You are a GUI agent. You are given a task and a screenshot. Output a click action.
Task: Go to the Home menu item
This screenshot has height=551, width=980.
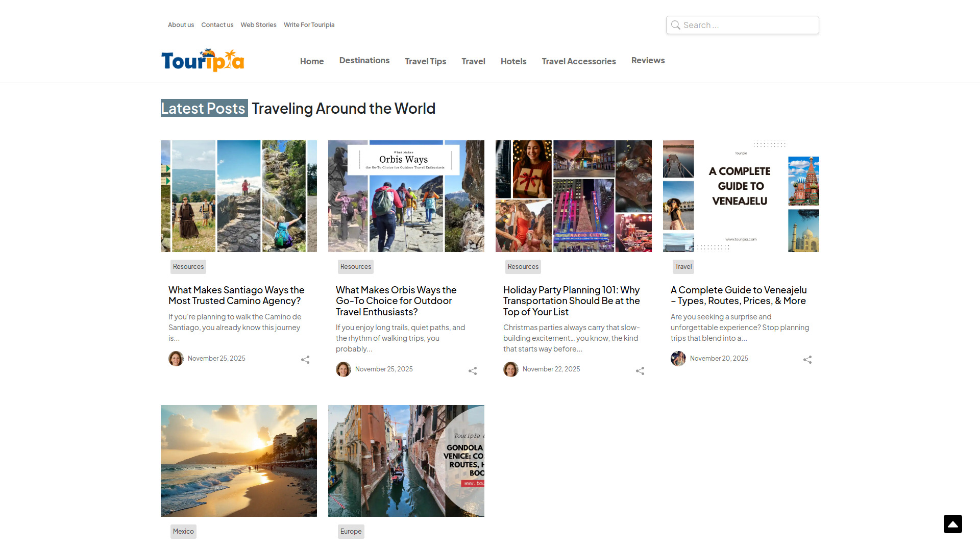coord(311,61)
